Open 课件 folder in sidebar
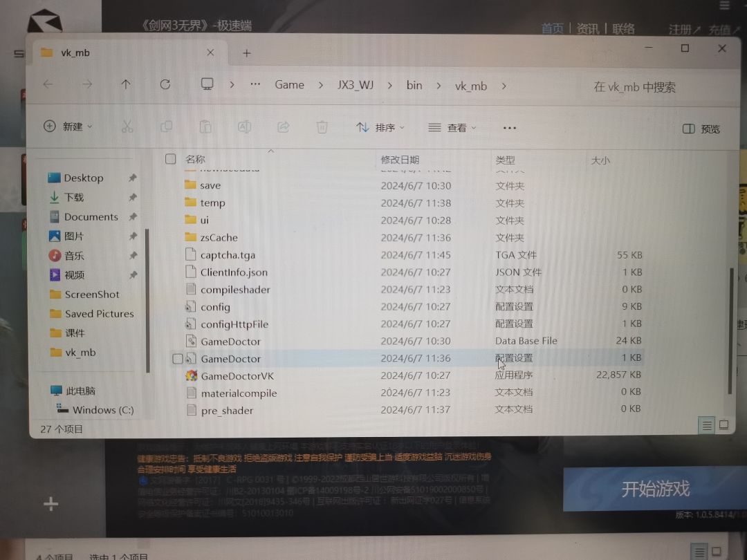This screenshot has height=560, width=747. 75,333
